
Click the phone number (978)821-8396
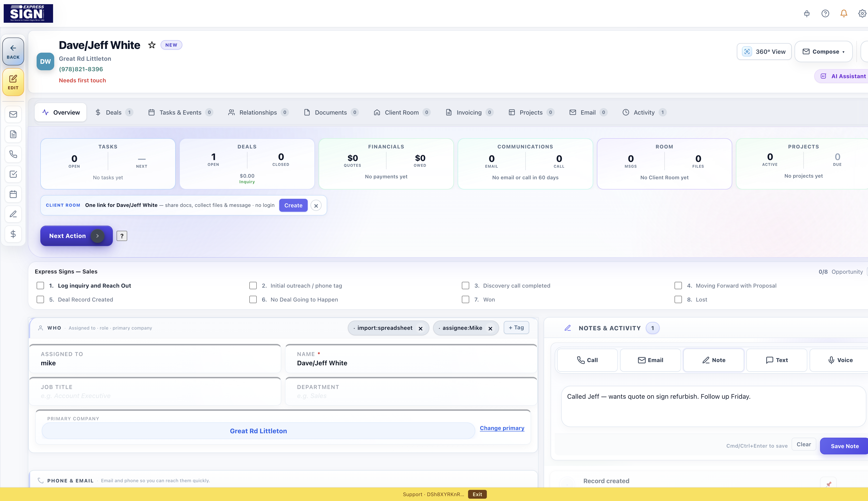point(81,69)
